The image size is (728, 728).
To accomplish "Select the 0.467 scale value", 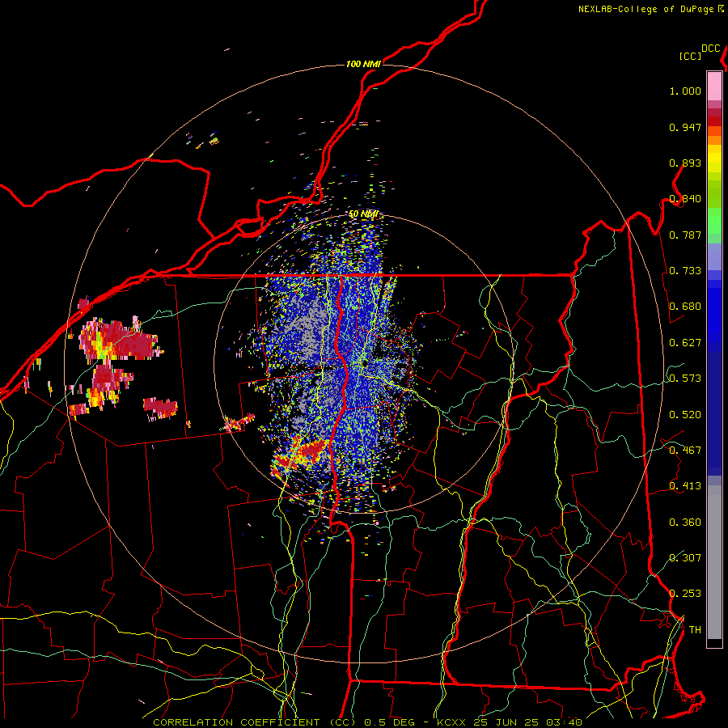I will [685, 451].
